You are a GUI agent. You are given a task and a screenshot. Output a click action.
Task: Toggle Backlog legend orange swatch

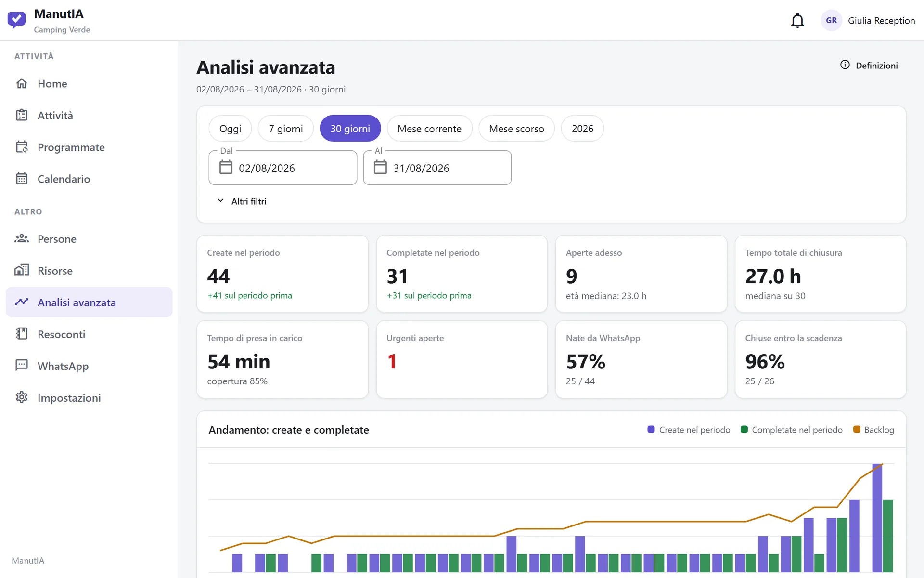click(857, 429)
